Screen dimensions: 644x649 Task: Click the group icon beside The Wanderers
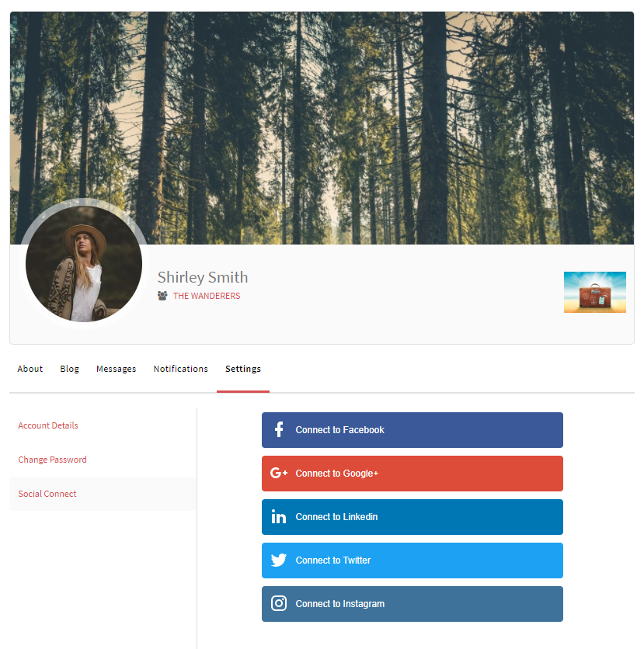[162, 296]
